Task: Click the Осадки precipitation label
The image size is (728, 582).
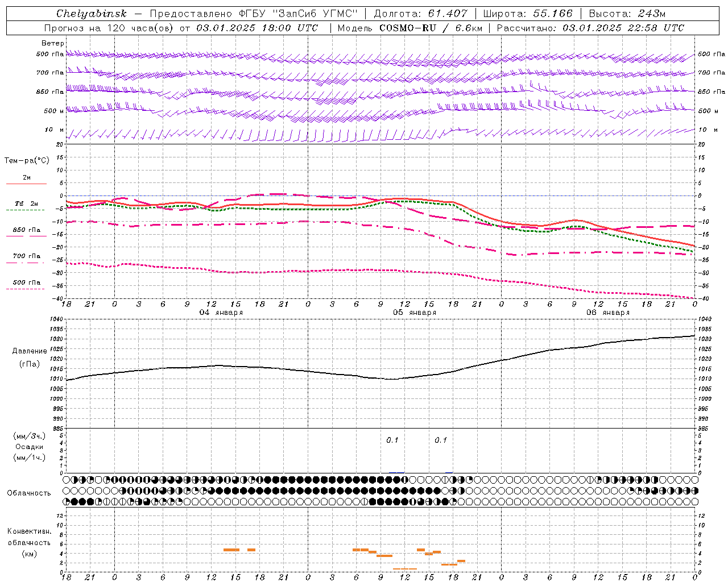Action: (30, 447)
